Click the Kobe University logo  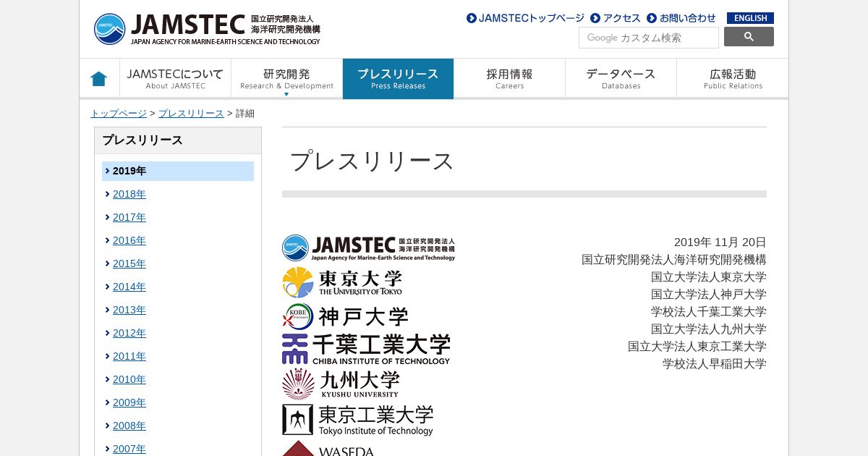[x=345, y=316]
